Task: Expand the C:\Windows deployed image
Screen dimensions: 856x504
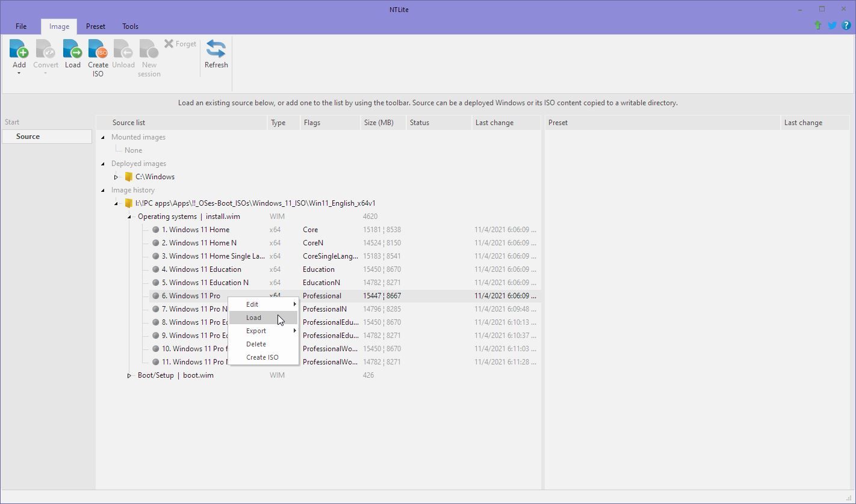Action: [116, 177]
